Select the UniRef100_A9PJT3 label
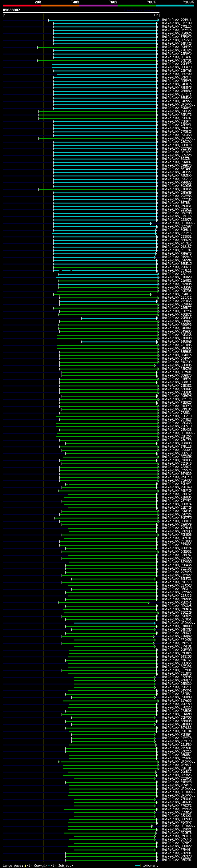197x868 pixels. click(177, 115)
